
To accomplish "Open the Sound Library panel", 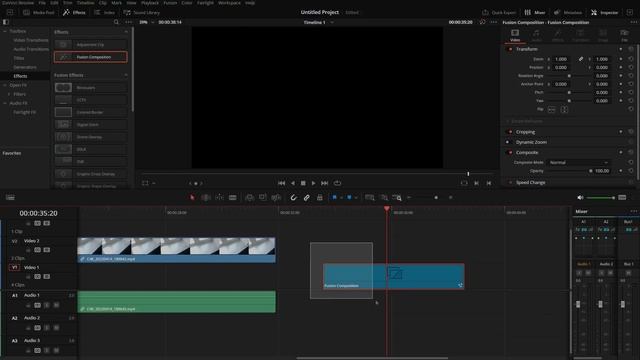I will [x=142, y=13].
